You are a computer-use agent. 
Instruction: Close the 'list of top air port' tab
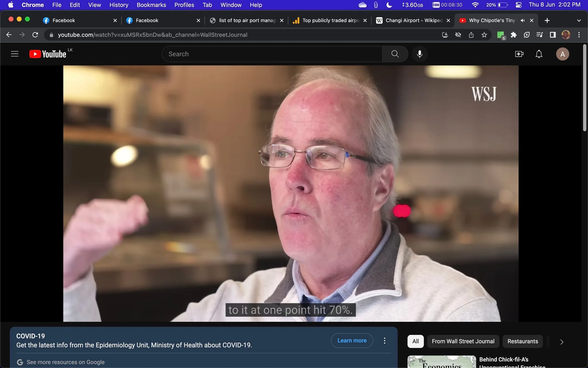click(282, 20)
